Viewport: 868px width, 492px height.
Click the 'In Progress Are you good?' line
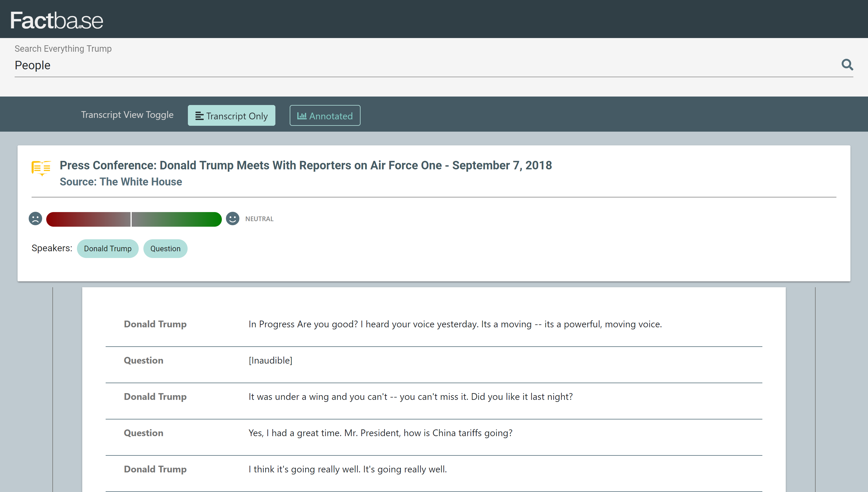(x=455, y=324)
